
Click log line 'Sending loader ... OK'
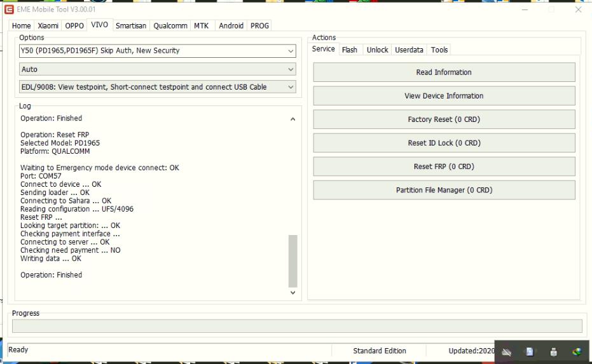[x=55, y=192]
